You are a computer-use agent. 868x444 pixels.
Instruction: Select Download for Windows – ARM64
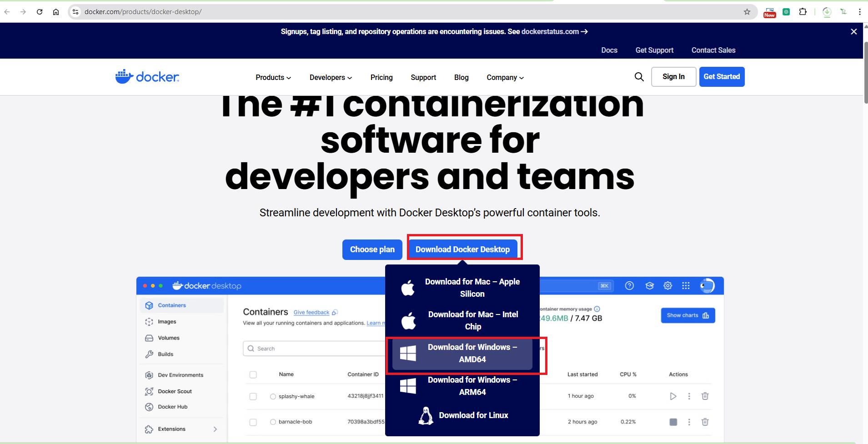pyautogui.click(x=462, y=386)
